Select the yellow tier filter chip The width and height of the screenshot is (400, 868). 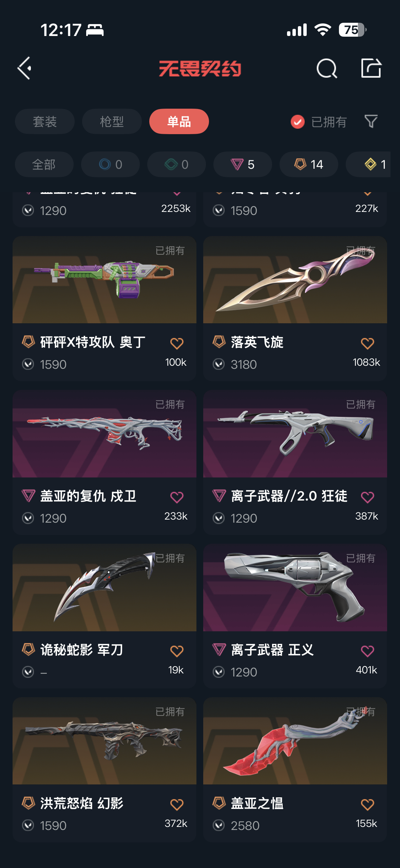(368, 164)
